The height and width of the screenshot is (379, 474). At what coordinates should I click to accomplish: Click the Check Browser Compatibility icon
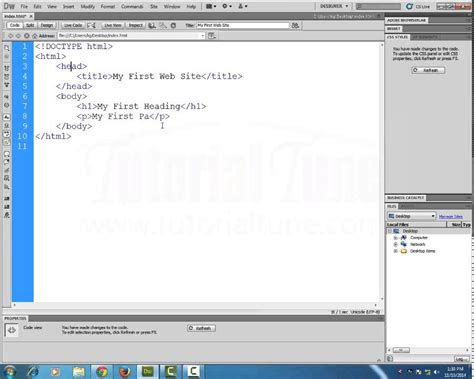pos(91,25)
